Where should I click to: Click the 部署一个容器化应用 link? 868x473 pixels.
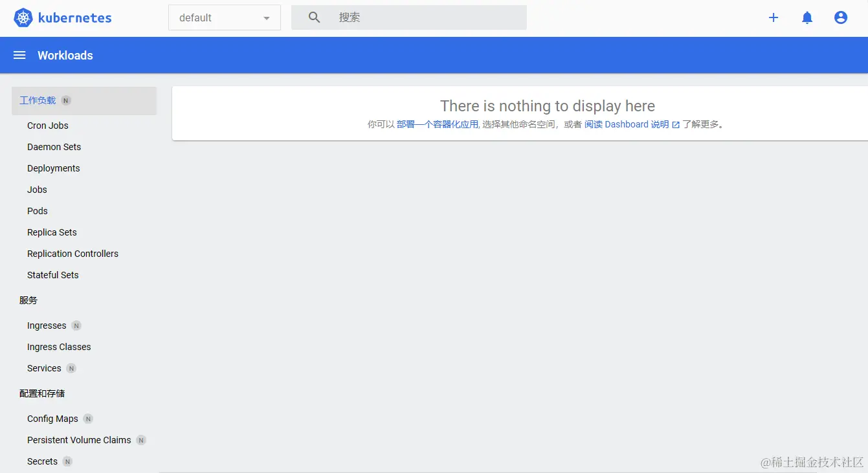tap(438, 125)
